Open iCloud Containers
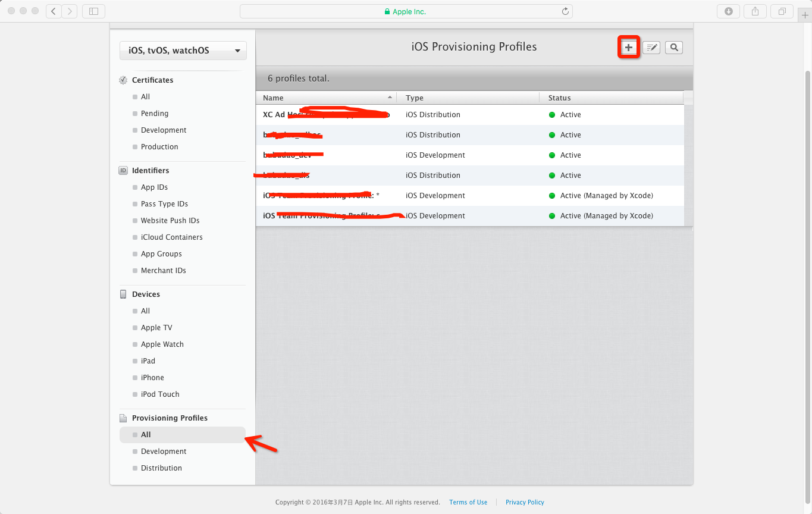Image resolution: width=812 pixels, height=514 pixels. [171, 237]
